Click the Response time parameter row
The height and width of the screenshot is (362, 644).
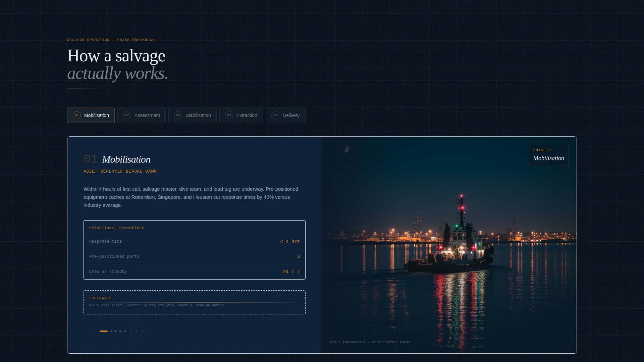click(194, 241)
